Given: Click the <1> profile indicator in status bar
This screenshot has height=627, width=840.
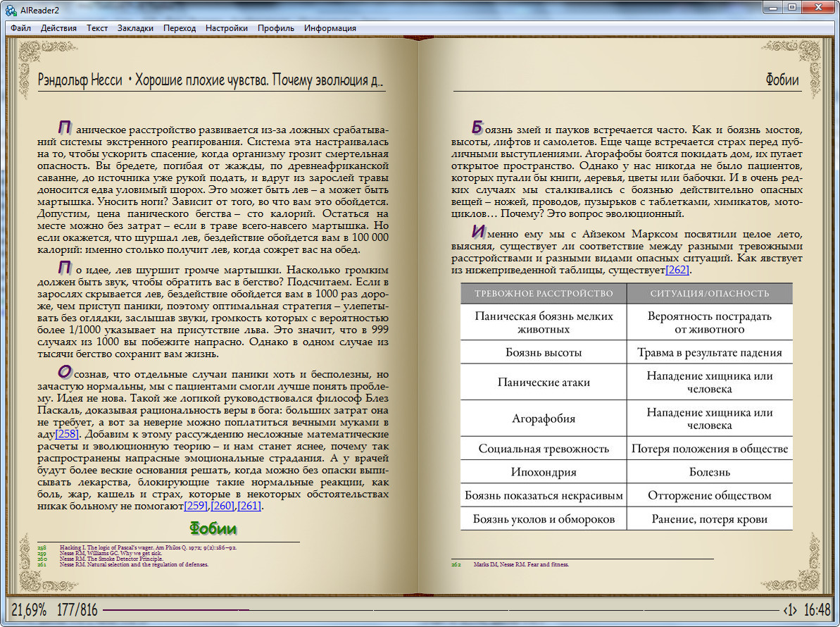Looking at the screenshot, I should pos(790,610).
